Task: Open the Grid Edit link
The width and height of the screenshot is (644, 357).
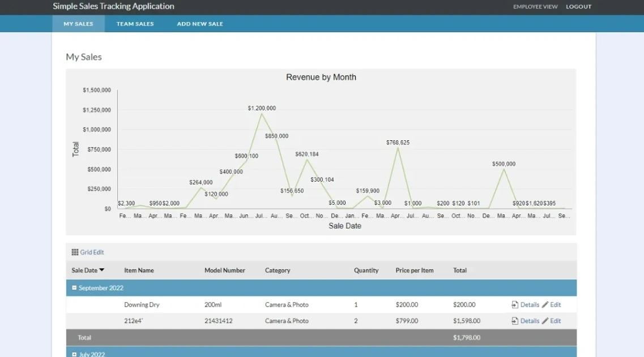Action: tap(92, 252)
